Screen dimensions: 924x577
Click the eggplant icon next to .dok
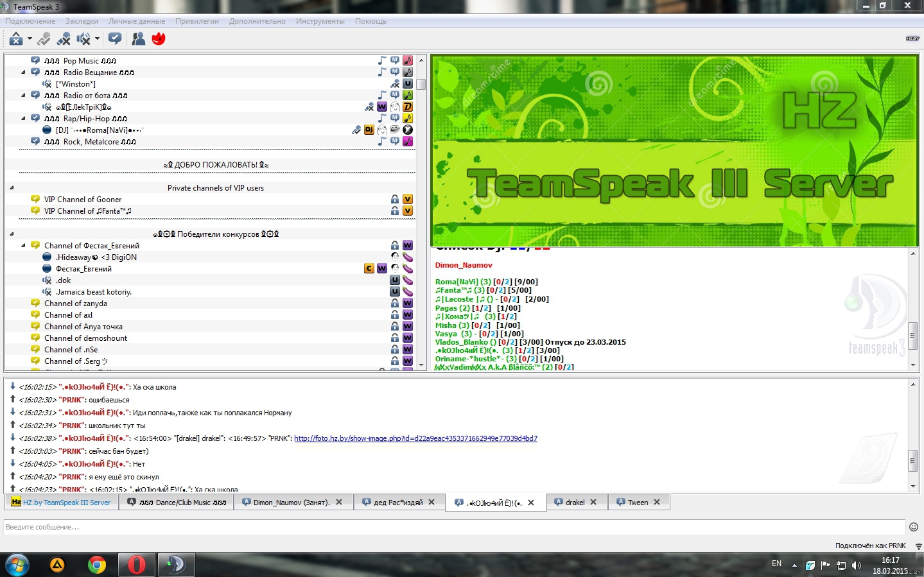408,280
